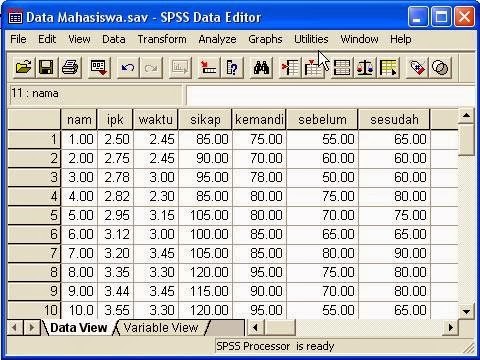Image resolution: width=480 pixels, height=360 pixels.
Task: Select the 'sikap' column header
Action: point(205,119)
